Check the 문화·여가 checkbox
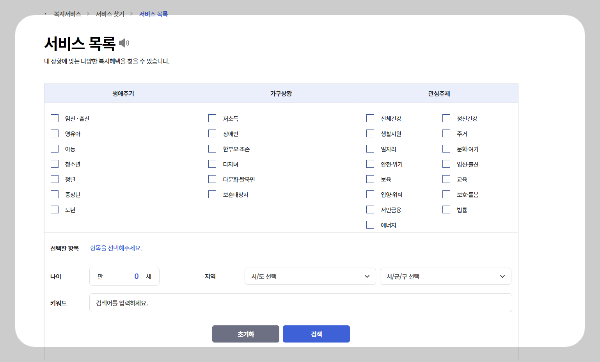This screenshot has height=362, width=600. pos(446,149)
